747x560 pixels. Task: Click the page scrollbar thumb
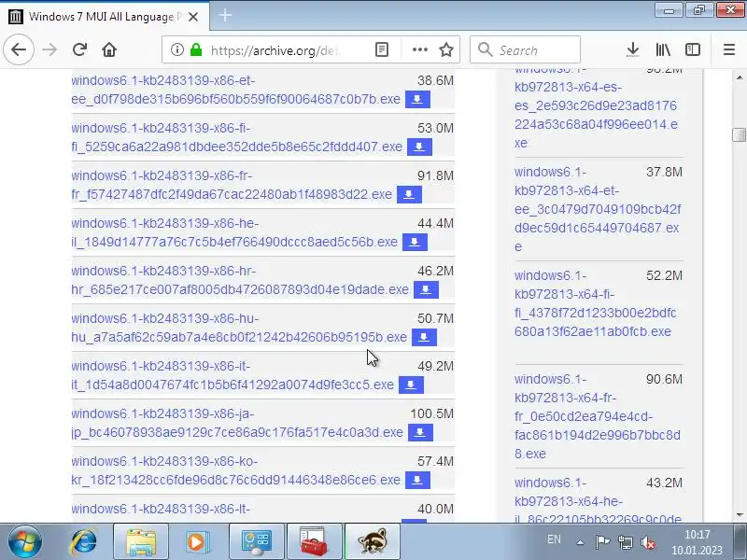[x=739, y=134]
